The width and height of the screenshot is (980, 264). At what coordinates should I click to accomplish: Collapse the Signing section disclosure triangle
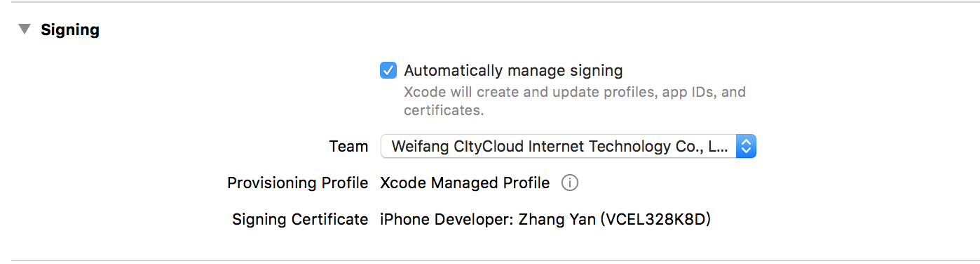25,29
